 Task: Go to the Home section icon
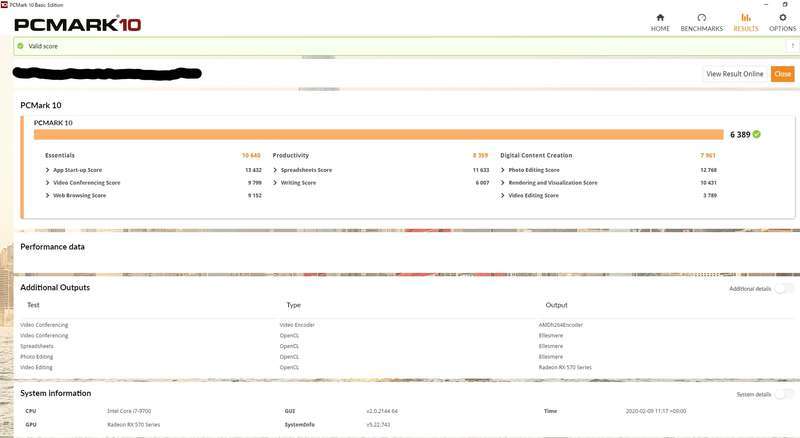[660, 18]
